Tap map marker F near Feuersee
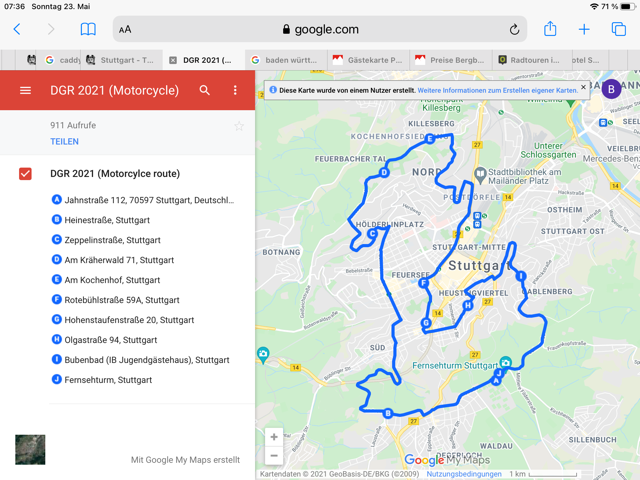Screen dimensions: 640x480 point(423,282)
